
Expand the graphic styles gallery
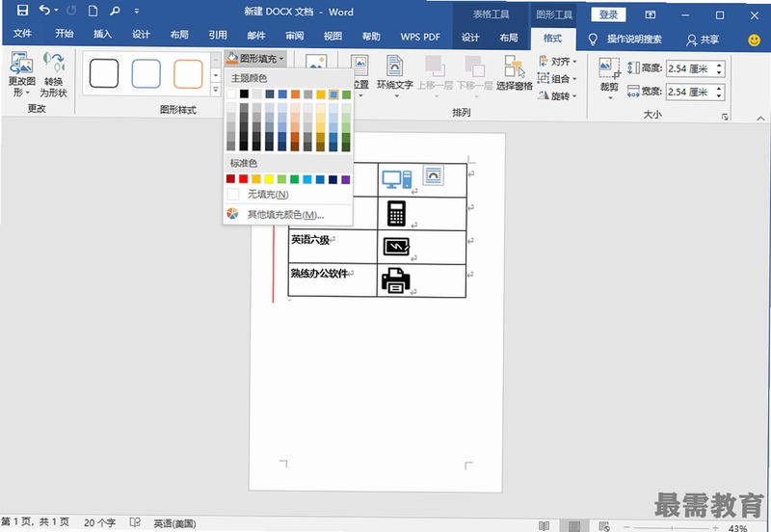coord(215,90)
